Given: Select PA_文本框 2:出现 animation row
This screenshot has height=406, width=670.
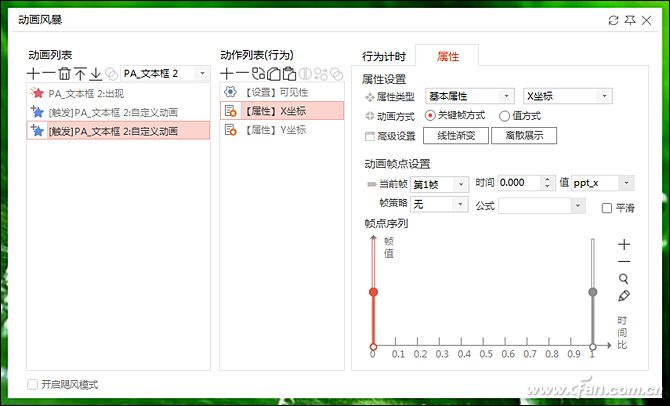Looking at the screenshot, I should [118, 93].
